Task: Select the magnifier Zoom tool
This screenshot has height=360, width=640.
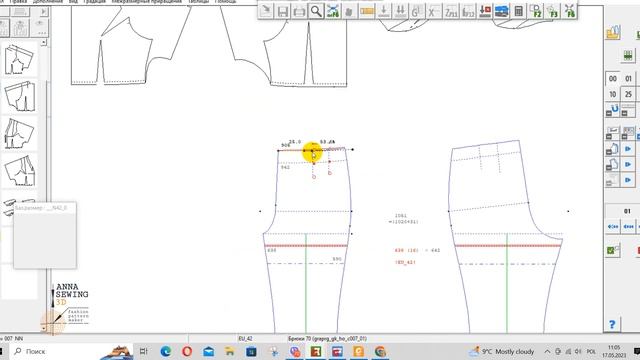Action: [x=316, y=11]
